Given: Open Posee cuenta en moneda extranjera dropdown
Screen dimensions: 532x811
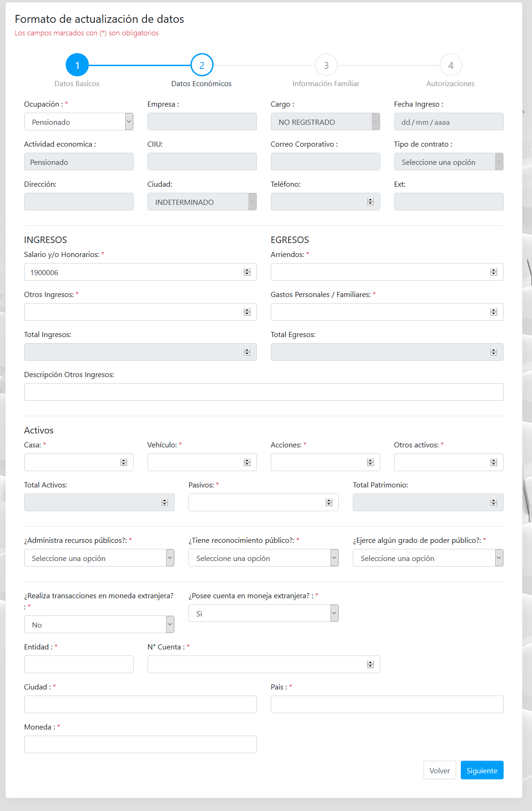Looking at the screenshot, I should (263, 614).
